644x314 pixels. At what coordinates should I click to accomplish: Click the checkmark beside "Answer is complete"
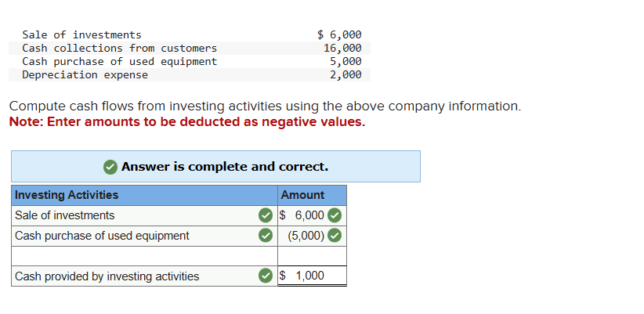coord(111,167)
